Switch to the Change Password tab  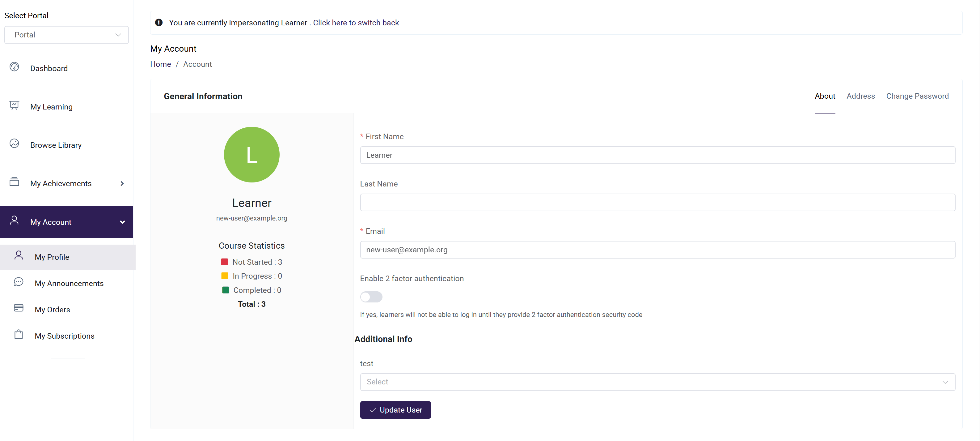(x=917, y=96)
